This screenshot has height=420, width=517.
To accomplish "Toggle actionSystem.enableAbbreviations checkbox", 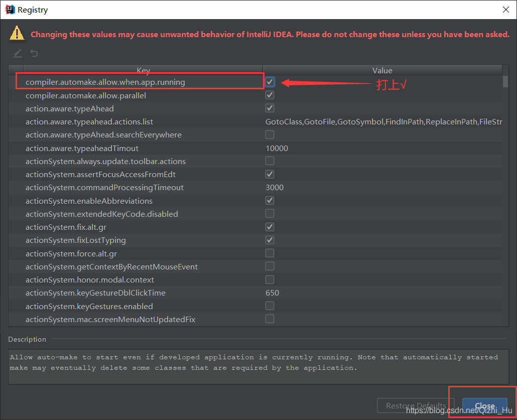I will pyautogui.click(x=270, y=200).
